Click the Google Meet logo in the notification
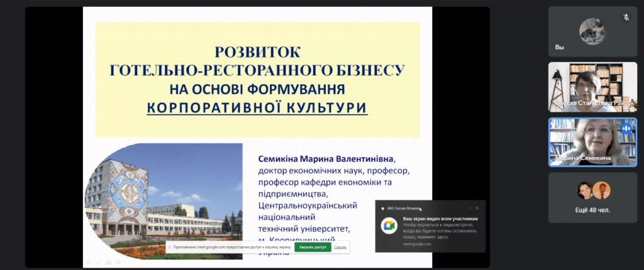The height and width of the screenshot is (270, 644). pos(389,225)
